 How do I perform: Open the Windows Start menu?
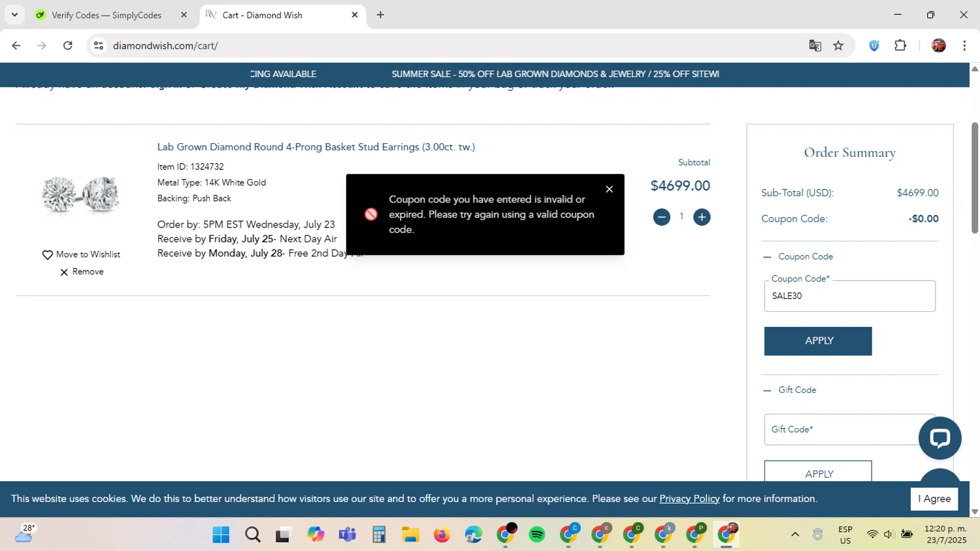click(x=221, y=535)
